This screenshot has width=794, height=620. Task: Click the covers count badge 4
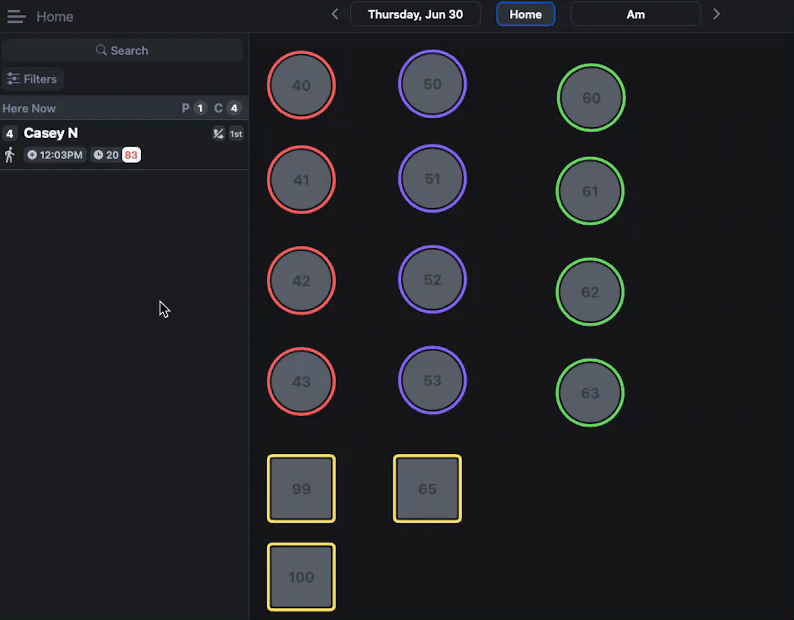(x=234, y=108)
